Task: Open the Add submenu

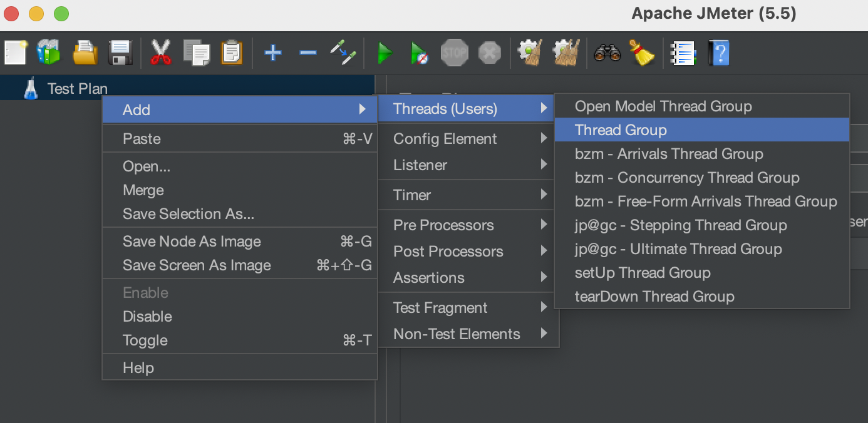Action: (240, 110)
